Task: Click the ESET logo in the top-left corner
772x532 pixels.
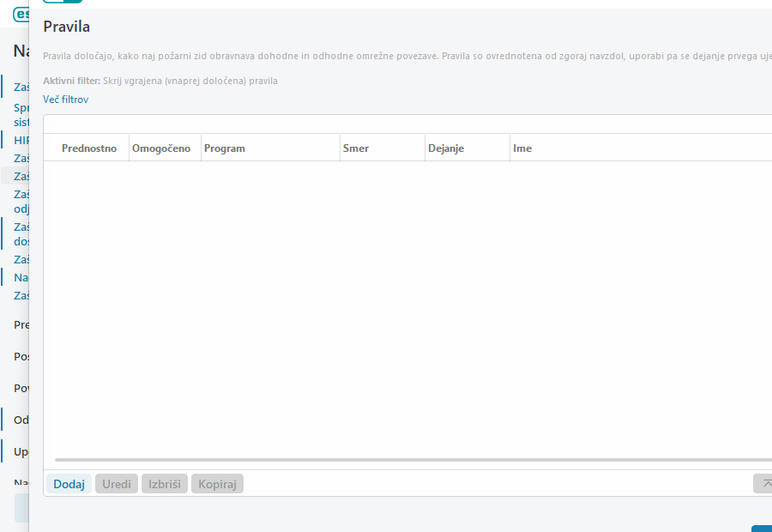Action: (21, 15)
